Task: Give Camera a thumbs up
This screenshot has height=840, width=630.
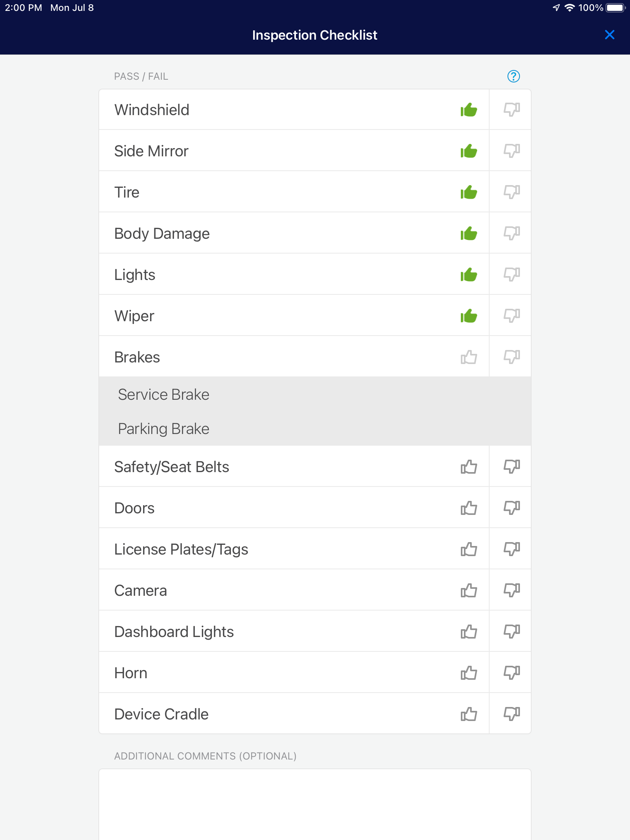Action: [469, 590]
